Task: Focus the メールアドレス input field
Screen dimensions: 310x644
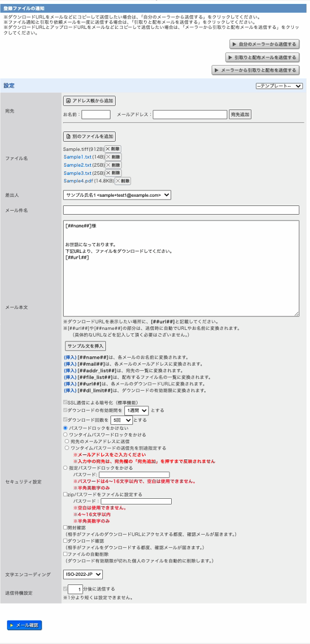Action: [190, 114]
